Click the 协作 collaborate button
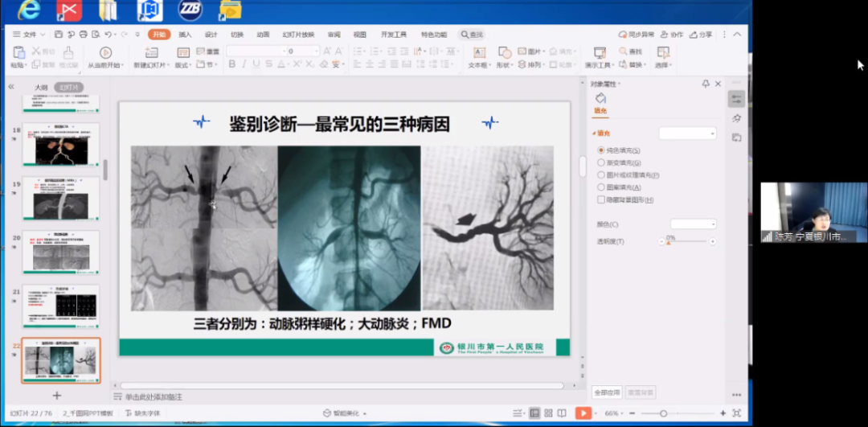Image resolution: width=868 pixels, height=427 pixels. [x=672, y=35]
